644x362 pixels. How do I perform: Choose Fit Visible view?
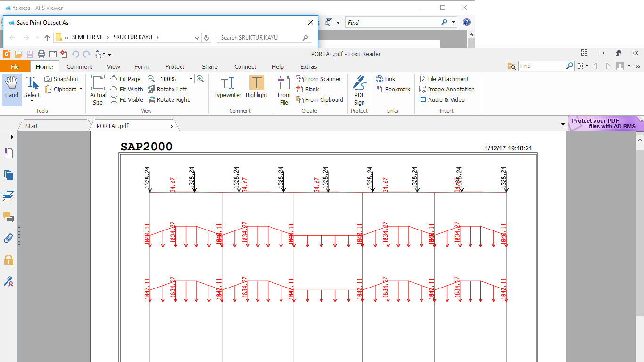[127, 100]
